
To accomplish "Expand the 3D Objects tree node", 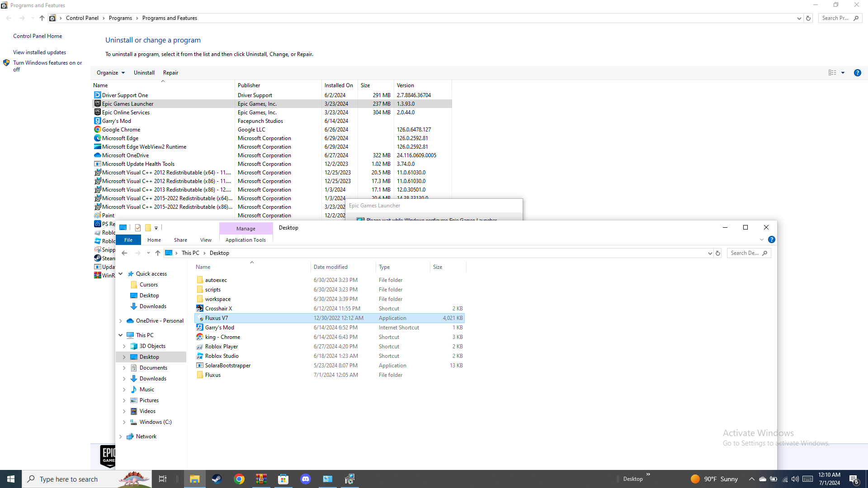I will click(x=124, y=346).
